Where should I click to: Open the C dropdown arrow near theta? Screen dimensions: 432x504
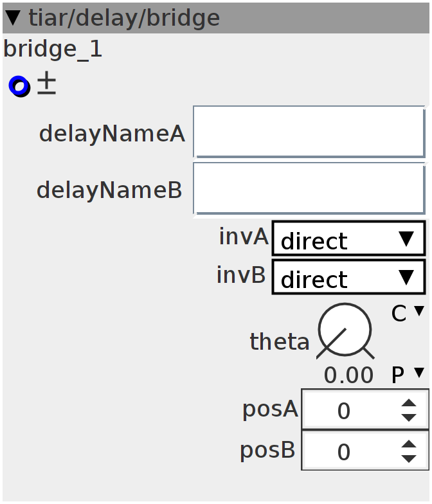pyautogui.click(x=419, y=312)
